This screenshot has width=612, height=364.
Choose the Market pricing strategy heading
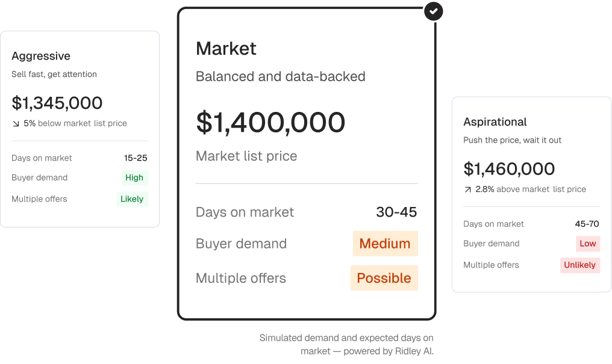pos(226,48)
